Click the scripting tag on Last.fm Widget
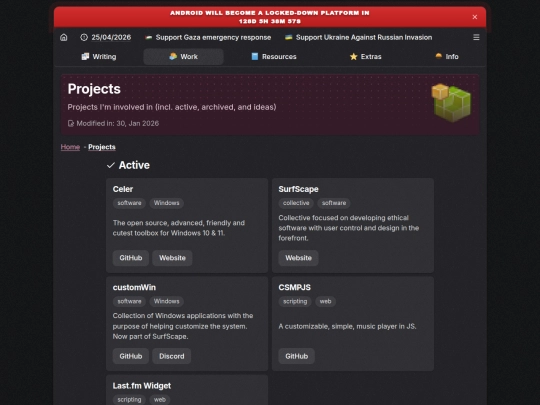 129,399
